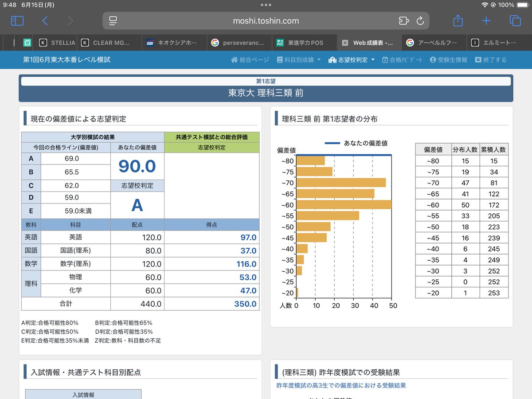Show the tab overview
This screenshot has width=532, height=399.
(515, 21)
